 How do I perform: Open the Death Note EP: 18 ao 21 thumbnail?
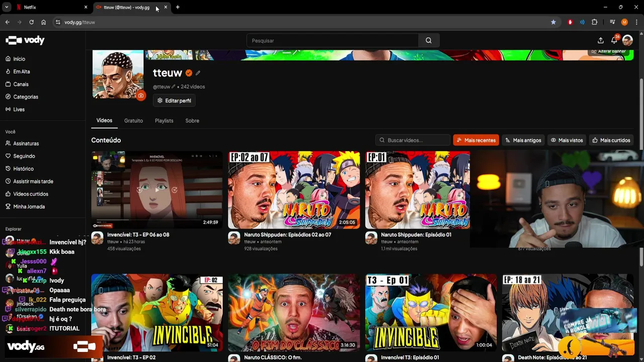point(568,312)
